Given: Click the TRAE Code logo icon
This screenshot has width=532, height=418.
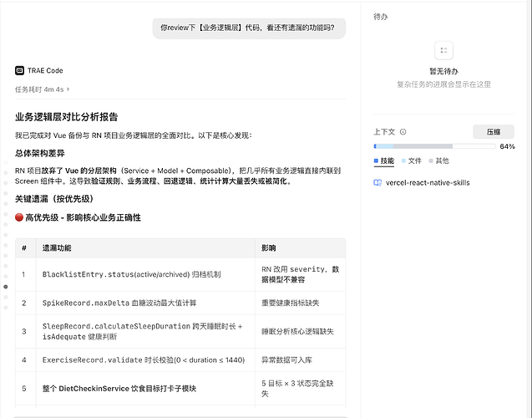Looking at the screenshot, I should [20, 70].
